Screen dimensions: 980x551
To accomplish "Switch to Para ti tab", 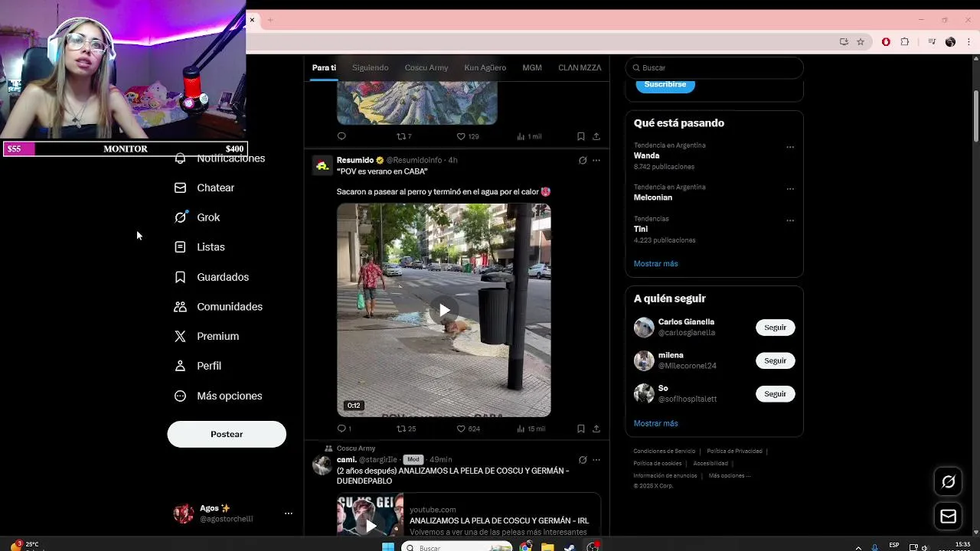I will (324, 67).
